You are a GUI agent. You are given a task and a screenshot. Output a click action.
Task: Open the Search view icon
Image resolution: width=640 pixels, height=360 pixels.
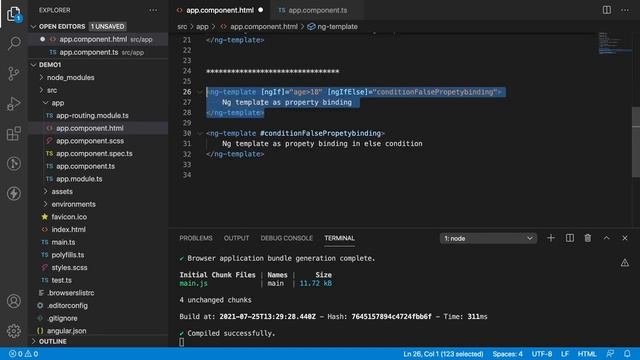click(14, 43)
